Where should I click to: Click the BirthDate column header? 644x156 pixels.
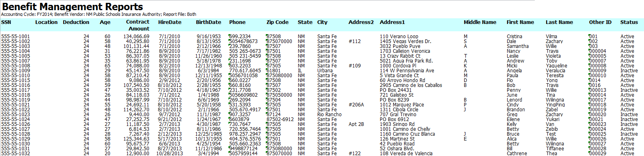tap(209, 22)
